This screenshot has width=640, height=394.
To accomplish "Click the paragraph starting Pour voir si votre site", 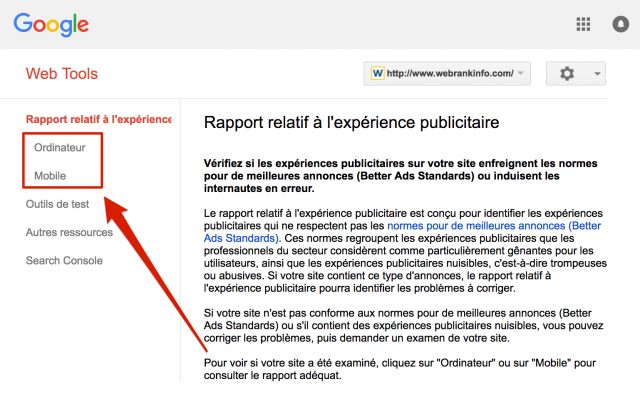I will point(400,369).
